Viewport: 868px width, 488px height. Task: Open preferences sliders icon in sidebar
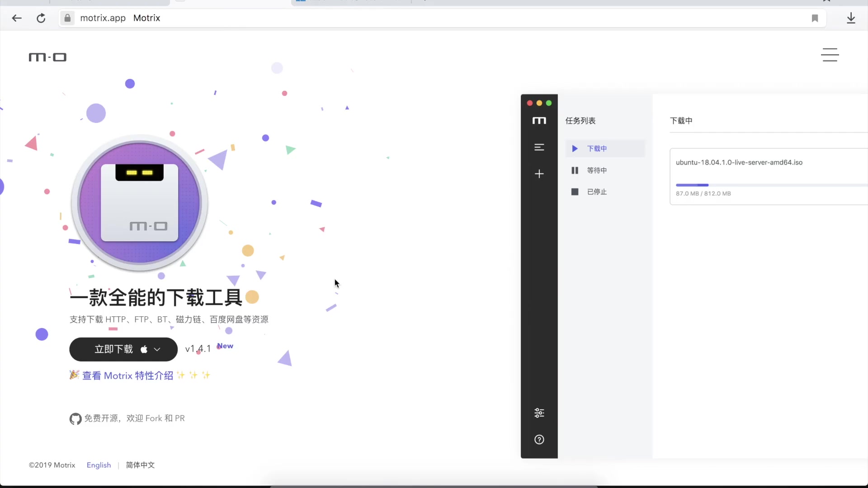click(x=539, y=413)
